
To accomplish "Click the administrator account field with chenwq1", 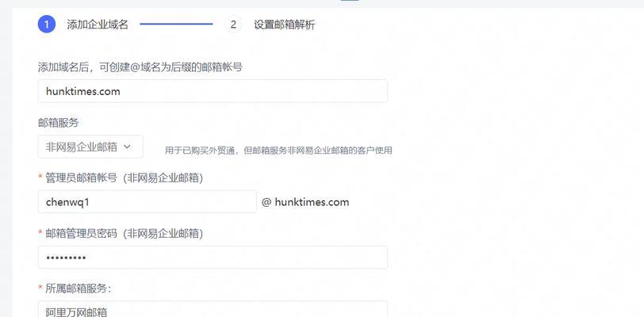I will click(x=147, y=201).
